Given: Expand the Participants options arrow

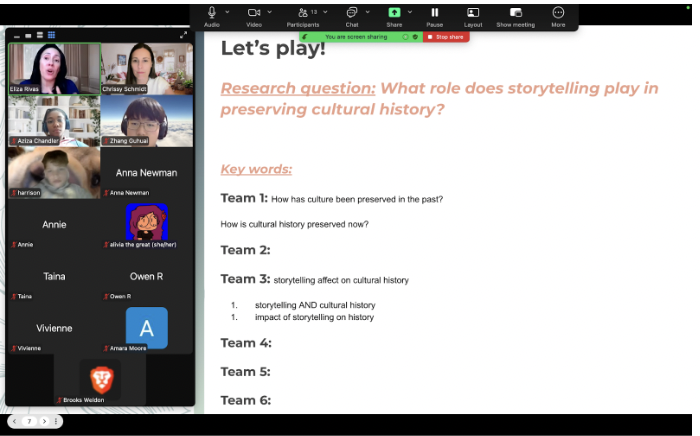Looking at the screenshot, I should 325,12.
